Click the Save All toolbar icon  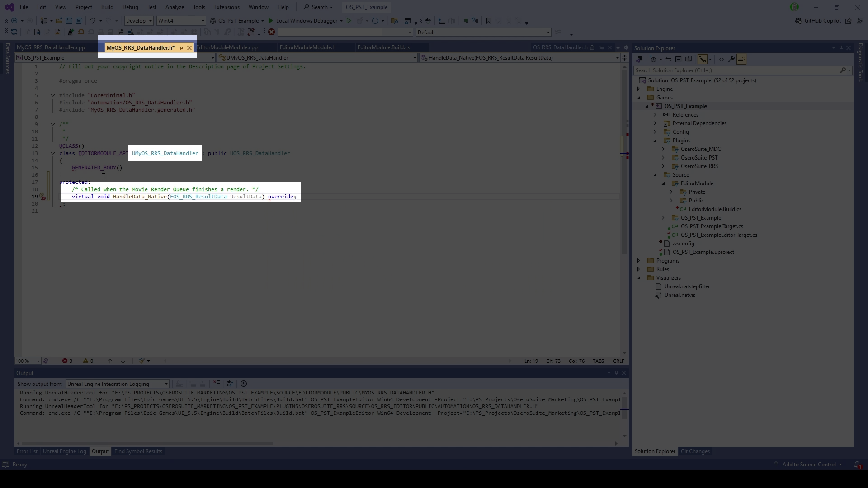pyautogui.click(x=79, y=21)
